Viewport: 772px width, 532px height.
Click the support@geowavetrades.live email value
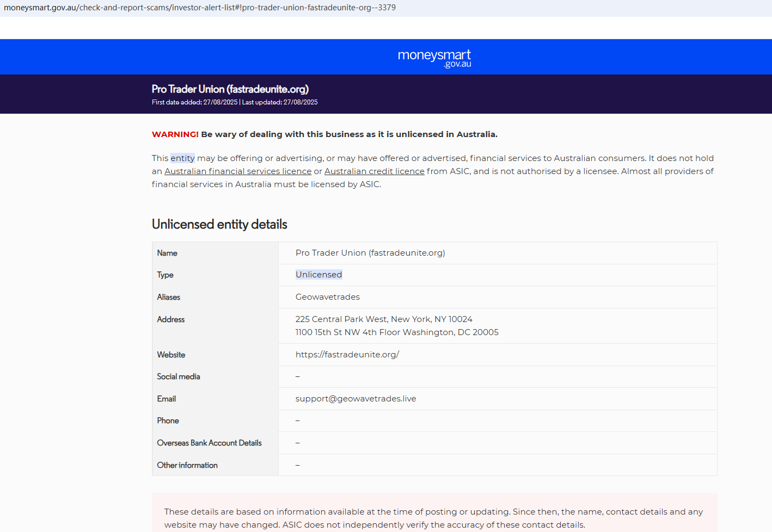[356, 399]
